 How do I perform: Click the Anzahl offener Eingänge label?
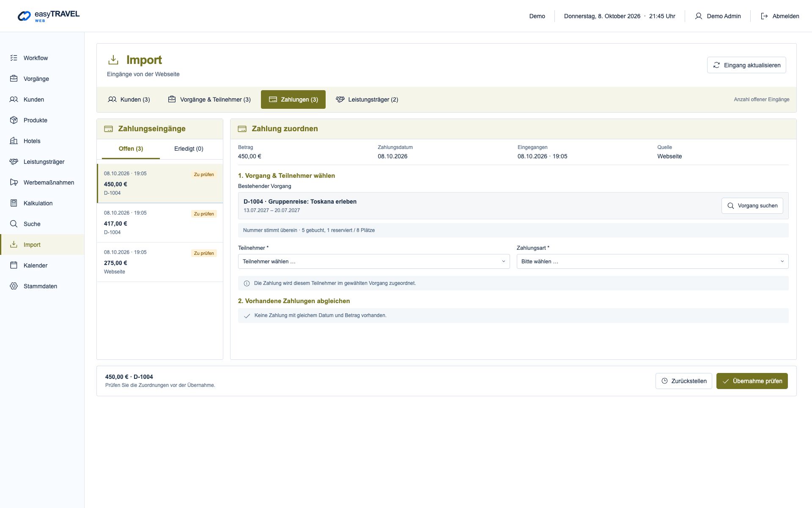point(761,99)
